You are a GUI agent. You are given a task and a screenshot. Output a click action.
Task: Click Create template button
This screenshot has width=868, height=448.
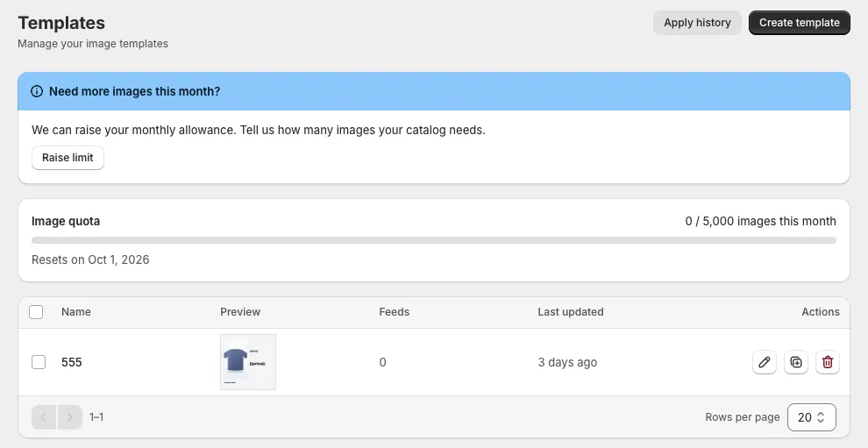pos(800,23)
